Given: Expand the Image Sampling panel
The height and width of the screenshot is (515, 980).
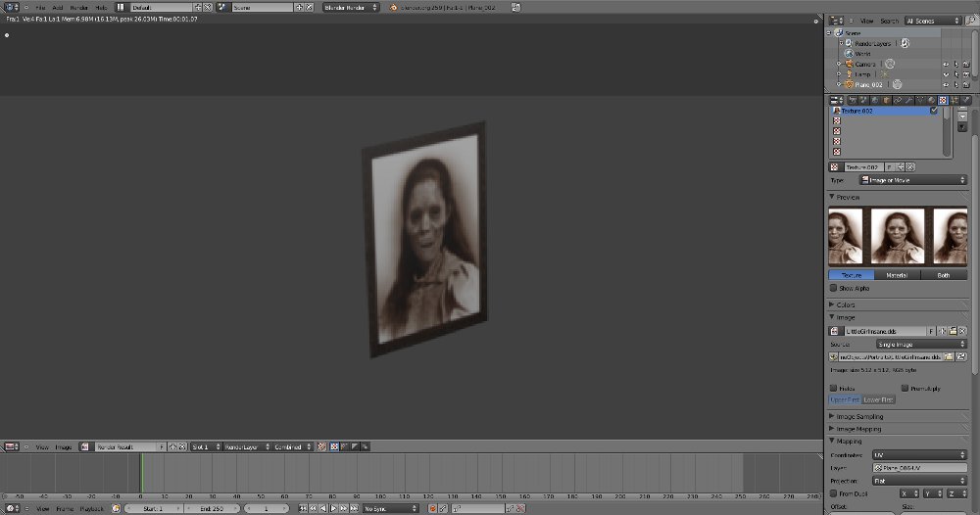Looking at the screenshot, I should click(858, 416).
